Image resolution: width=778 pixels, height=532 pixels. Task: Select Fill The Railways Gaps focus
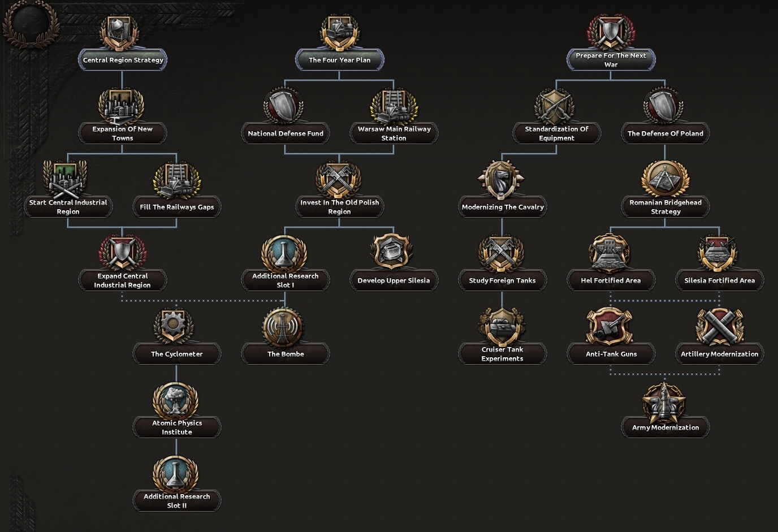coord(176,189)
